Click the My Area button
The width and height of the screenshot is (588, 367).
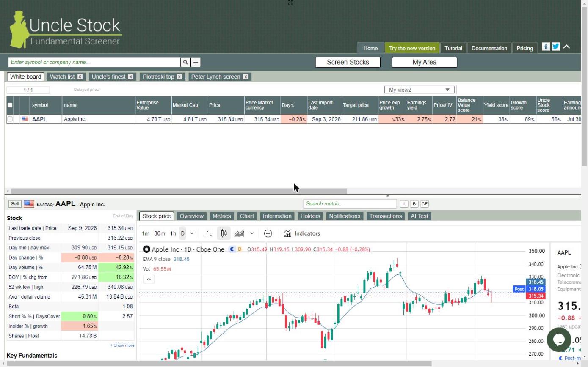coord(425,62)
